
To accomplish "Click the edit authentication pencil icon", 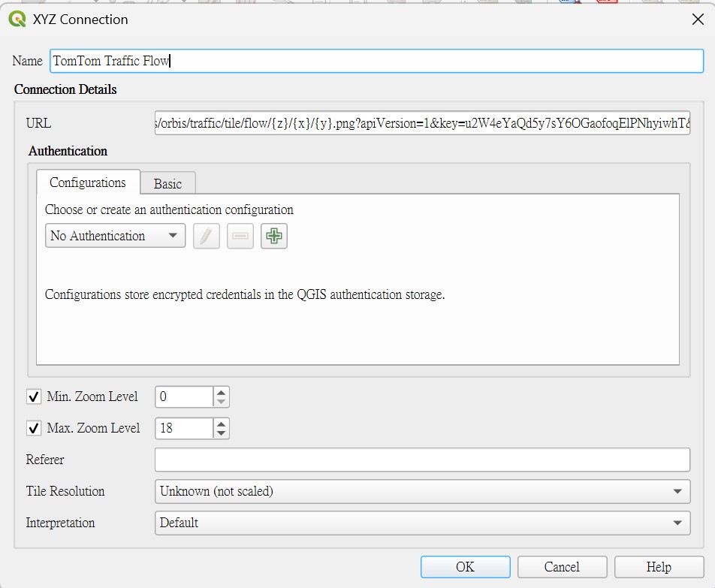I will [x=207, y=236].
